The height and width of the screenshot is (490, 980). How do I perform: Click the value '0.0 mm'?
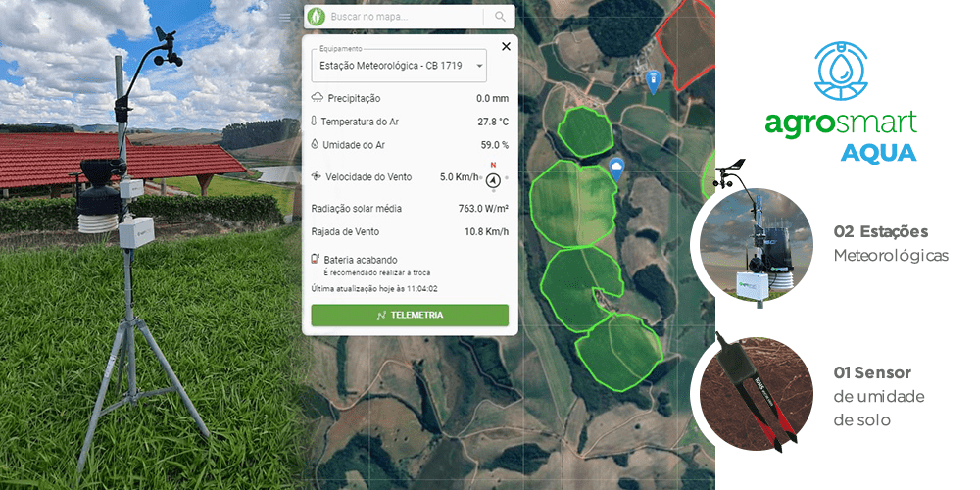[x=493, y=98]
